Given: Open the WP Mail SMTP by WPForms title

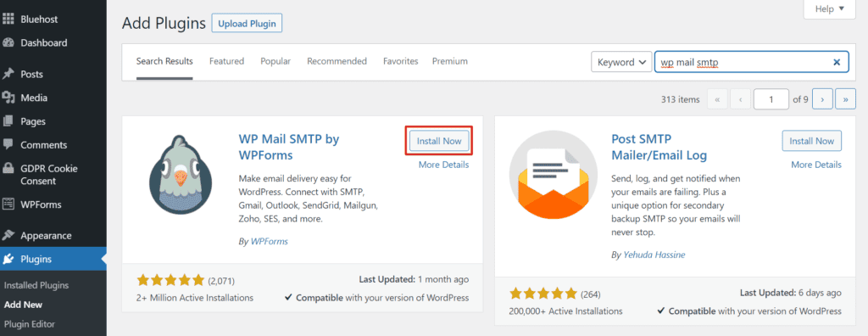Looking at the screenshot, I should (288, 147).
